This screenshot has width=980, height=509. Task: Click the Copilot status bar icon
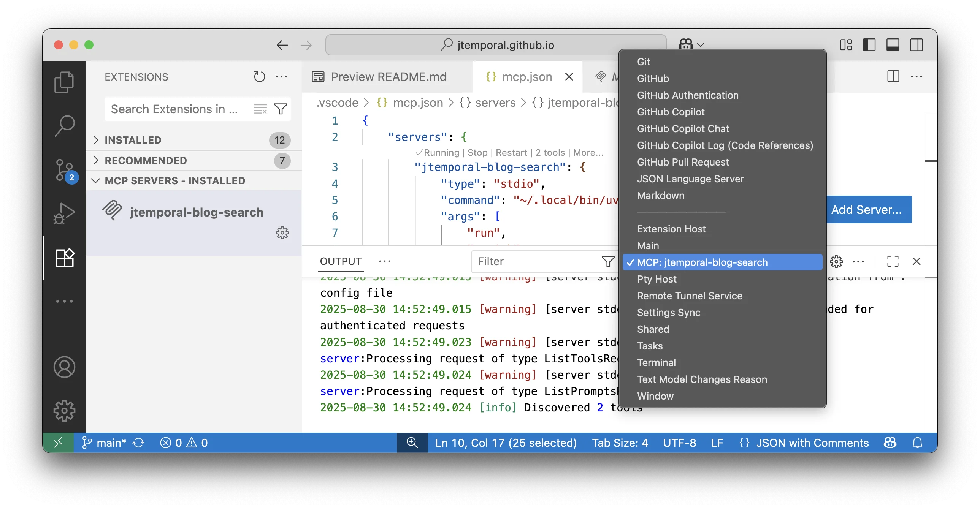click(x=890, y=443)
